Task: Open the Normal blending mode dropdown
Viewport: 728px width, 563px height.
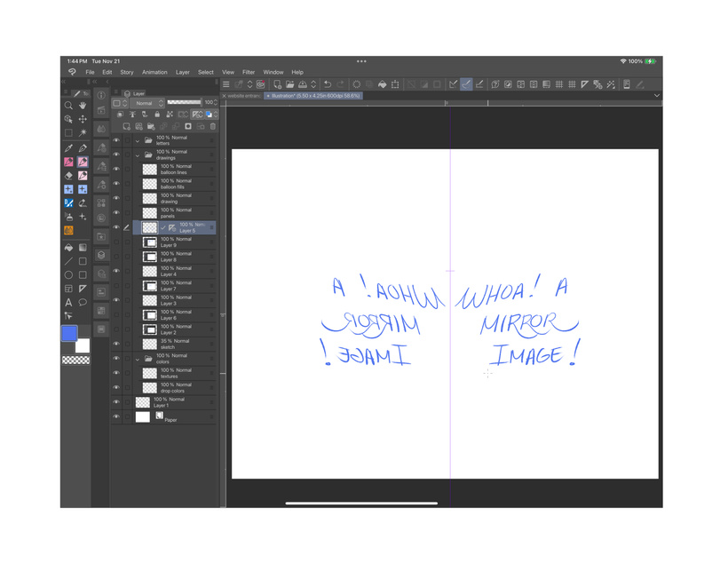Action: pos(148,103)
